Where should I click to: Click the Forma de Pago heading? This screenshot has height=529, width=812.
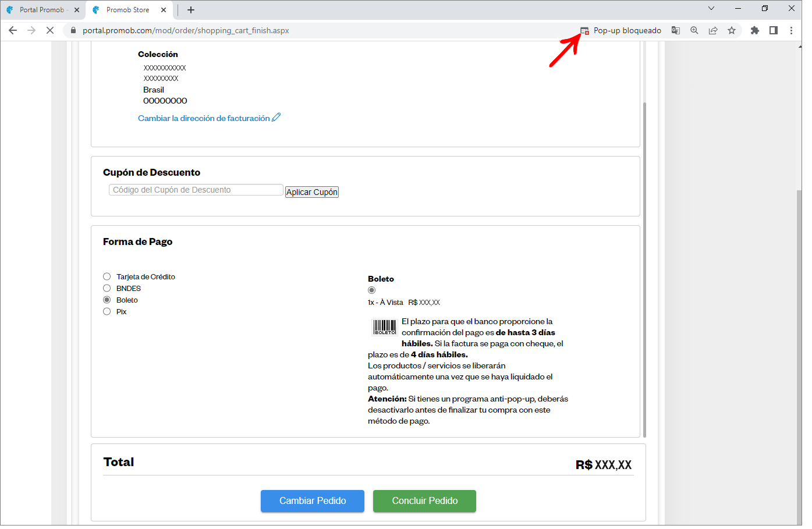138,242
